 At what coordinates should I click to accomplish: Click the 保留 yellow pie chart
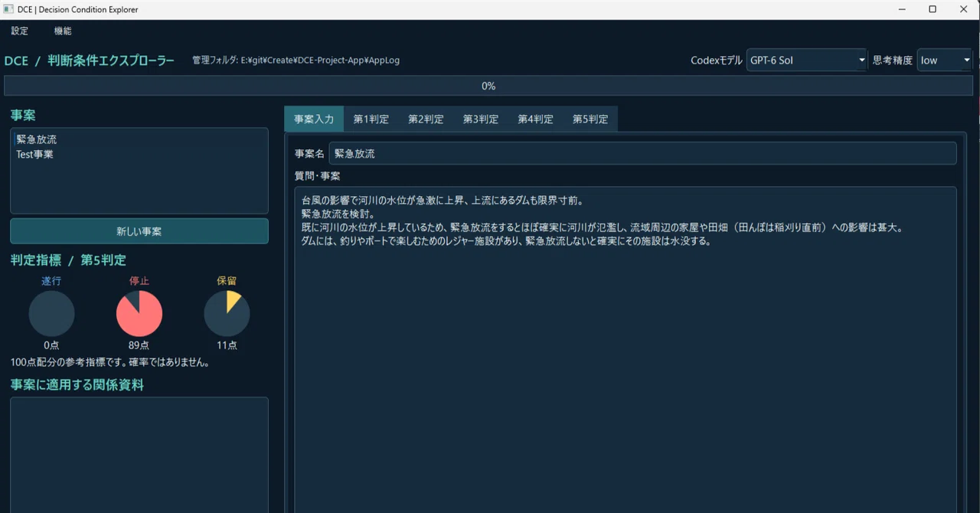click(227, 314)
